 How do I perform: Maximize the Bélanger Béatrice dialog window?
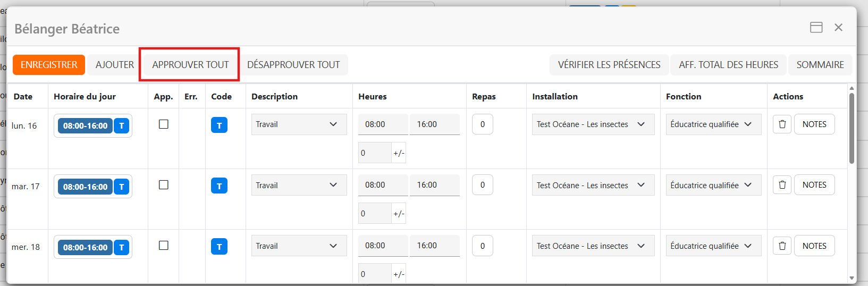coord(816,28)
